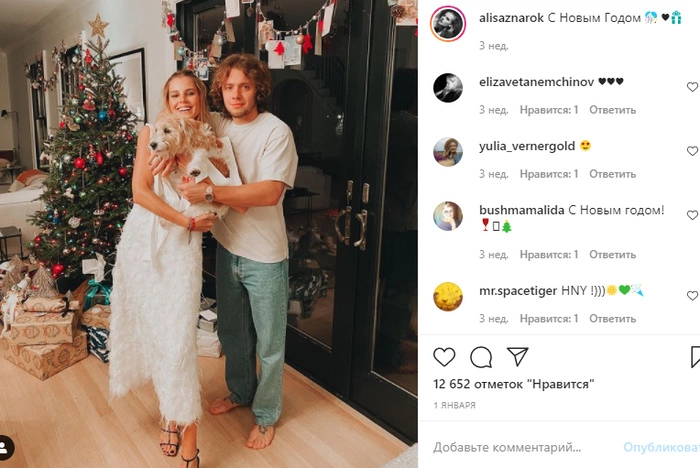Viewport: 700px width, 468px height.
Task: Open the yulia_vernergold username link
Action: click(x=527, y=146)
